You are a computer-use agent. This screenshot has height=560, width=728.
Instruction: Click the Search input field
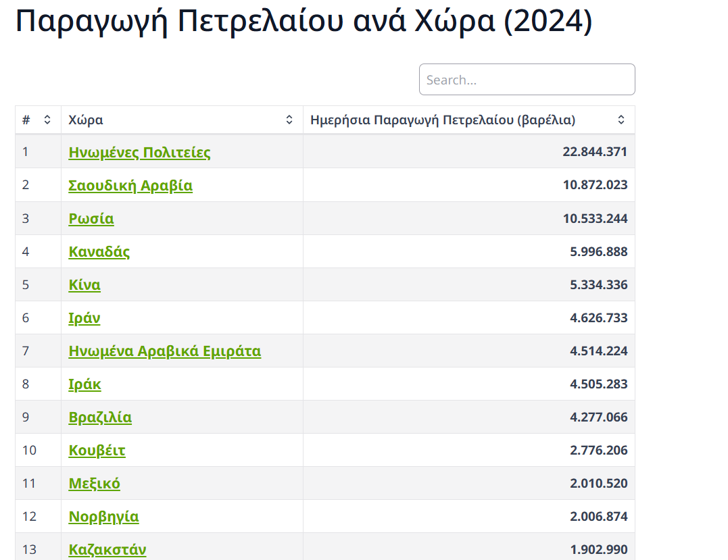click(x=527, y=80)
